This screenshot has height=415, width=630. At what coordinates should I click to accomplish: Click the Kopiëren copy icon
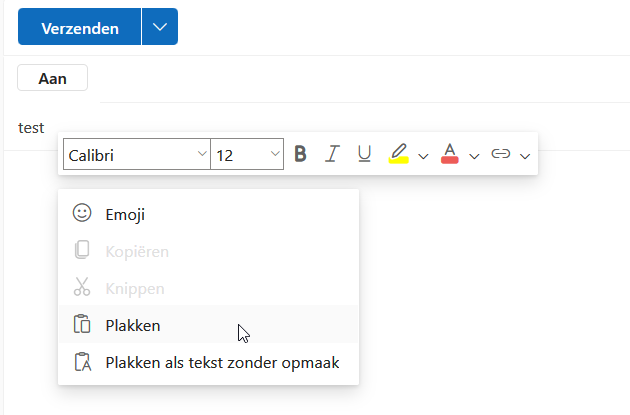tap(82, 251)
